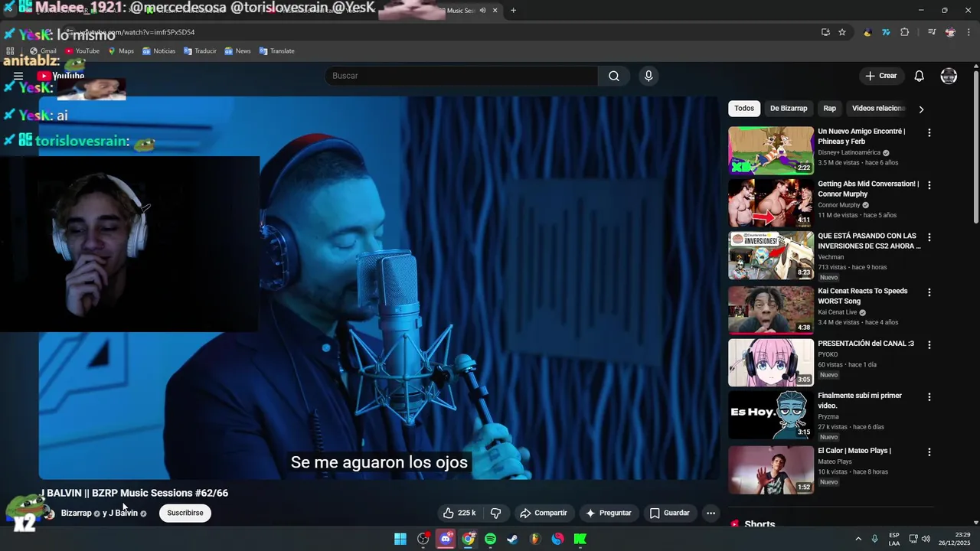Open ESP LAA keyboard language selector

(x=894, y=539)
